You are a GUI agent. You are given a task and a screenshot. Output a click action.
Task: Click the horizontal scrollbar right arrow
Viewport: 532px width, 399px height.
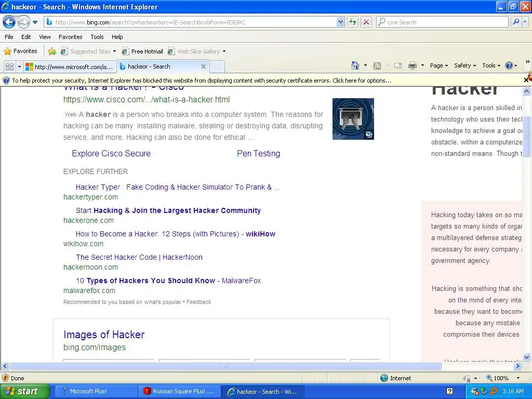click(518, 366)
